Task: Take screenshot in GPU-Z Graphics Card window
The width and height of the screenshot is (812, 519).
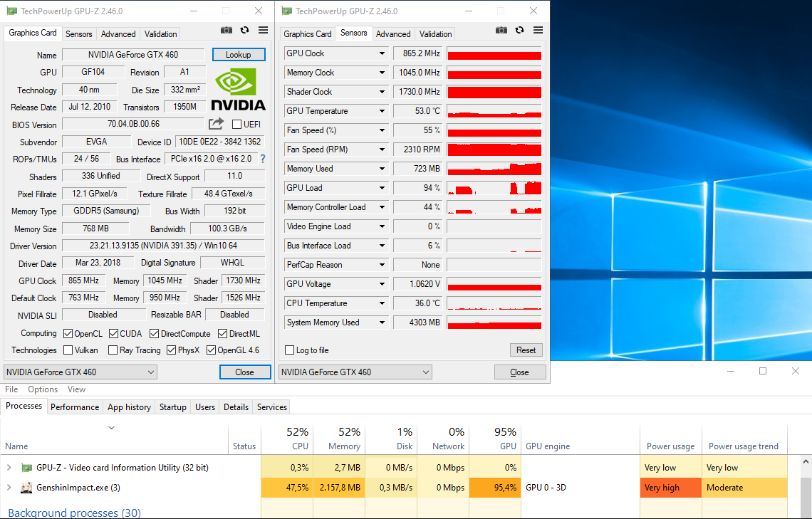Action: point(227,30)
